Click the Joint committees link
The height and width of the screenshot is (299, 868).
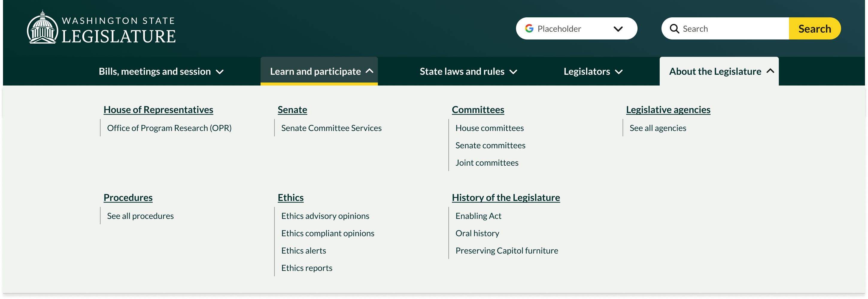point(487,162)
